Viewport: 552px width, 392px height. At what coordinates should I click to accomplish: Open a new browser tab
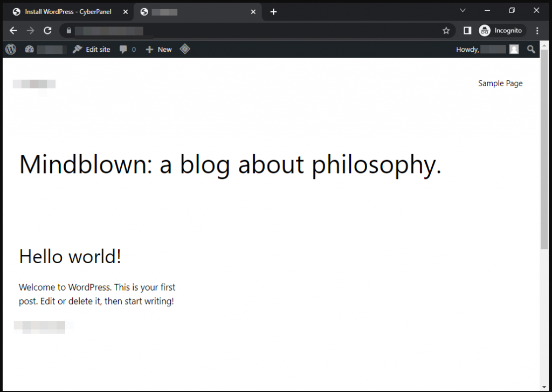(x=273, y=12)
